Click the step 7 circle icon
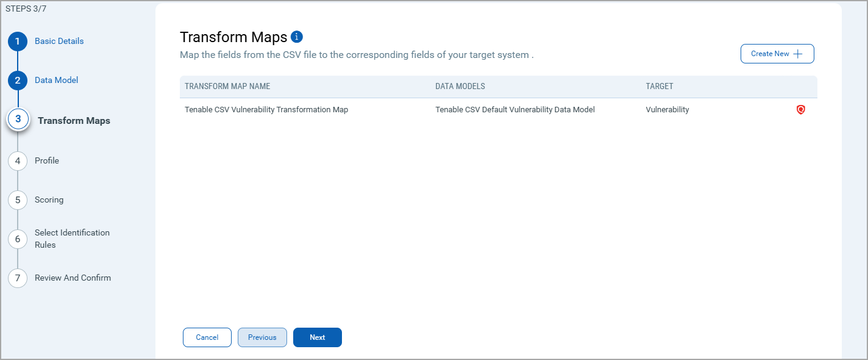 [x=18, y=278]
